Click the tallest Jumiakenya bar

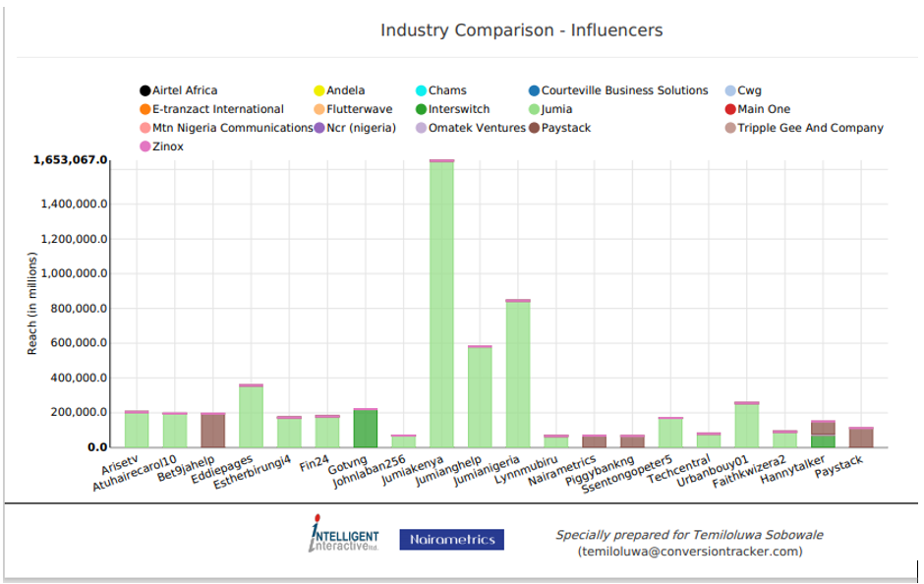point(441,305)
